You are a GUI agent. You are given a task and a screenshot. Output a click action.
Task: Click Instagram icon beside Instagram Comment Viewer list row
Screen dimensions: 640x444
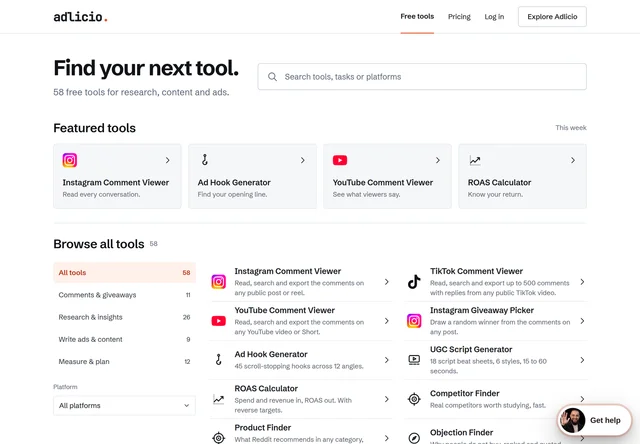(x=219, y=282)
